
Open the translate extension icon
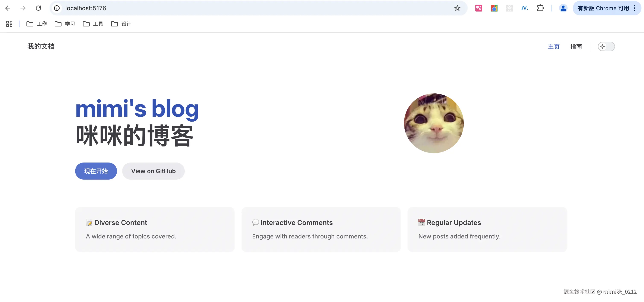point(479,8)
